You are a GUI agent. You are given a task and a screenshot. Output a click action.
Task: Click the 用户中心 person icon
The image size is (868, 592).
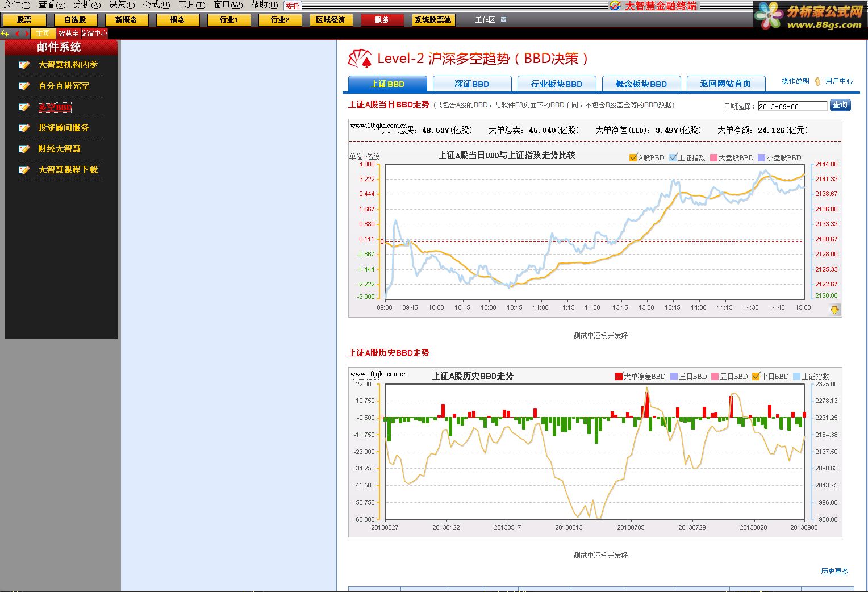(817, 81)
